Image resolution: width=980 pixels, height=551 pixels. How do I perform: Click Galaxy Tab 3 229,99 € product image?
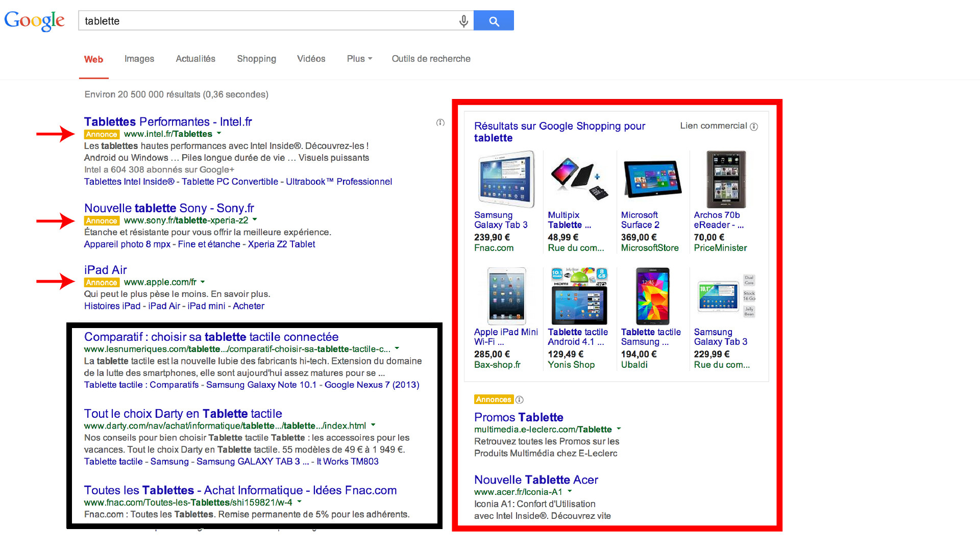(726, 296)
